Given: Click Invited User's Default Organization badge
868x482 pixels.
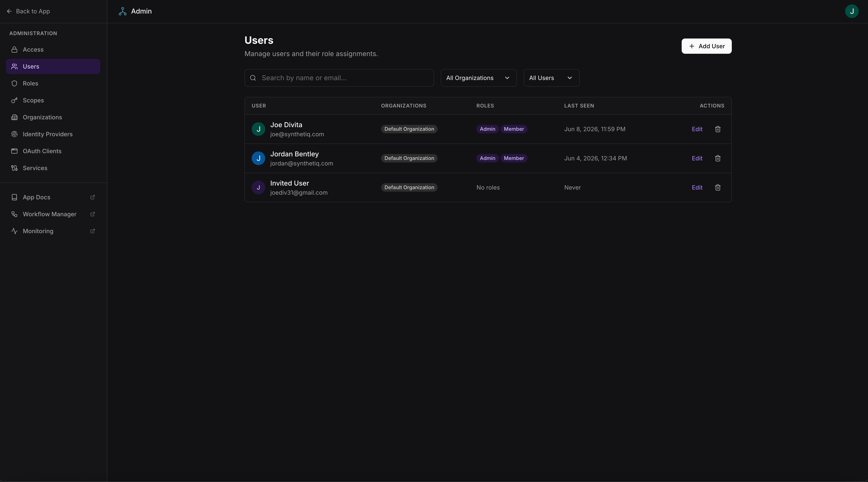Looking at the screenshot, I should [409, 187].
